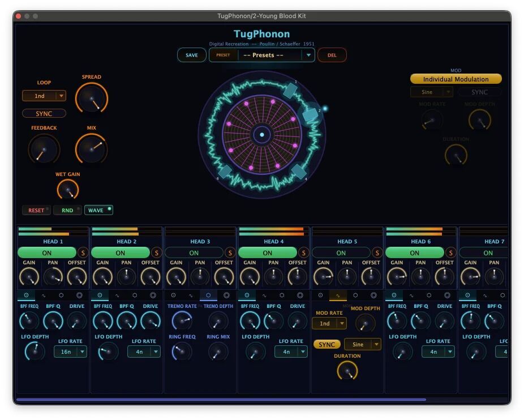Click Head 5 yellow SYNC button

coord(327,344)
